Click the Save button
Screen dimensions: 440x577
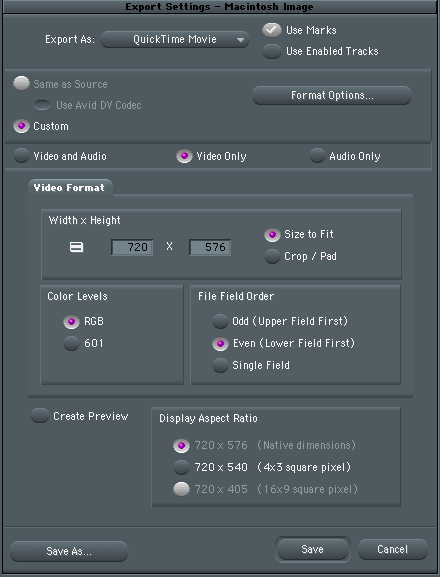pos(313,549)
